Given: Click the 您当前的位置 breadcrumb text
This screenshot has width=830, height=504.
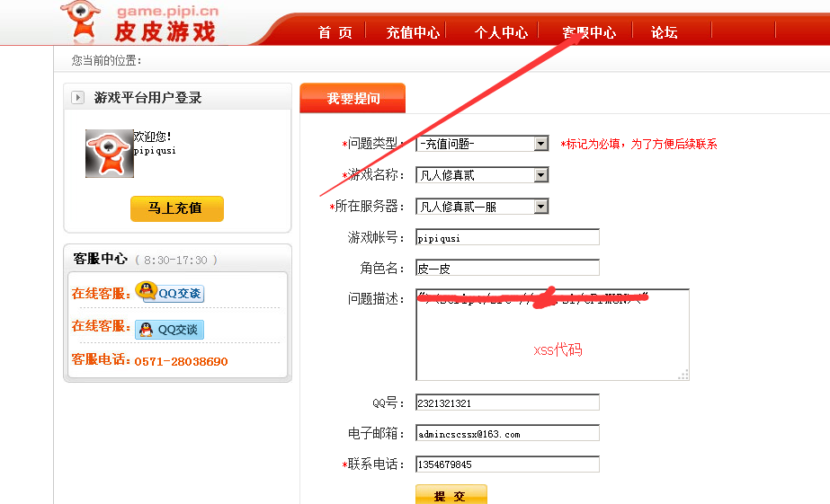Looking at the screenshot, I should (106, 61).
